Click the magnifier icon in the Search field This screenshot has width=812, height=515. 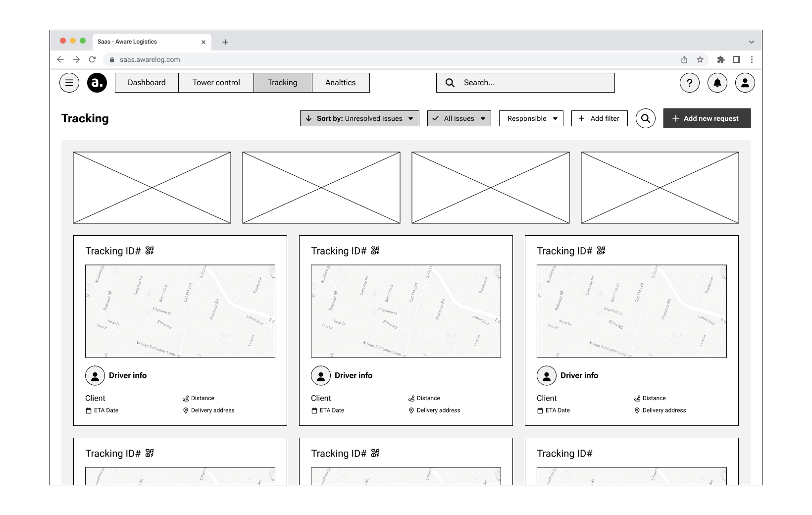(450, 83)
